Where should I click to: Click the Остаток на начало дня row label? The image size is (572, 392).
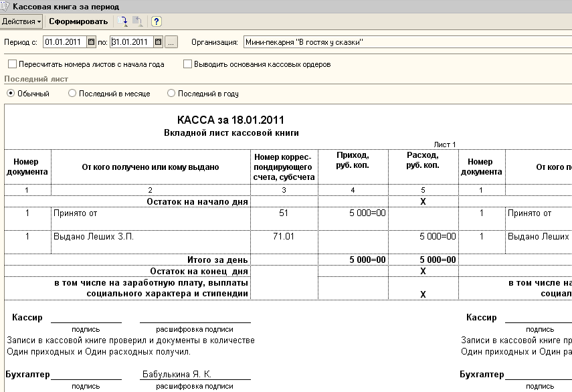click(x=197, y=201)
